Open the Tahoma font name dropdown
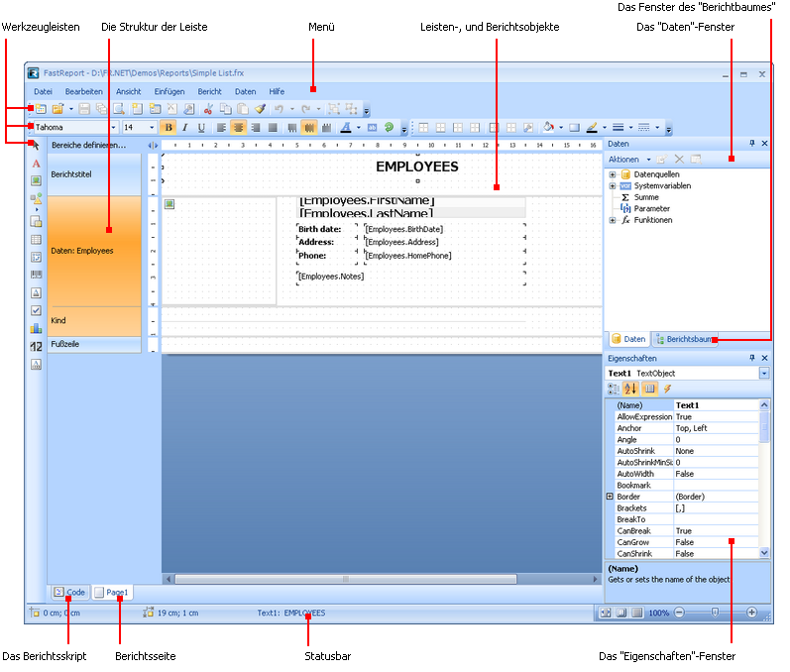This screenshot has height=672, width=790. pyautogui.click(x=113, y=127)
